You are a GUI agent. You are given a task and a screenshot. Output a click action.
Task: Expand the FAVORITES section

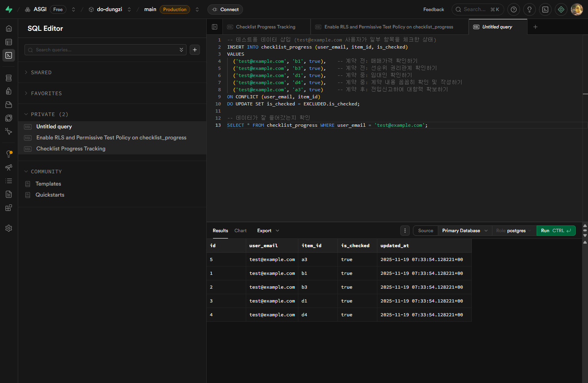pos(46,94)
